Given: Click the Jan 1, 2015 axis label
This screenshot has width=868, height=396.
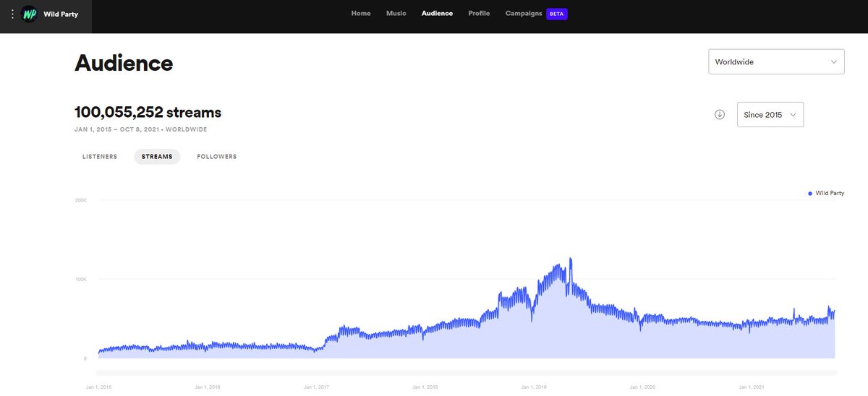Looking at the screenshot, I should point(99,387).
